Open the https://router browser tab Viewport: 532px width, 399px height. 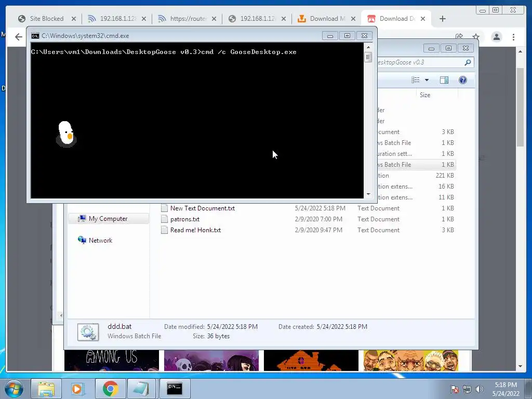(188, 19)
